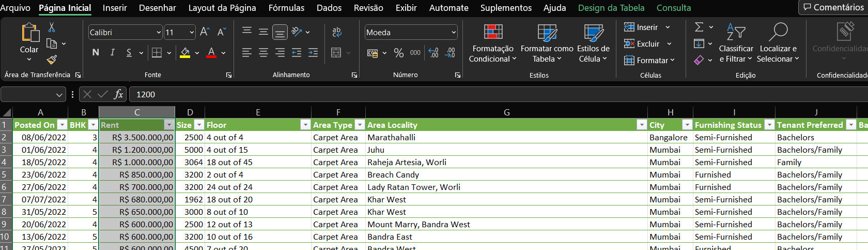The width and height of the screenshot is (868, 250).
Task: Expand the Area Locality filter dropdown
Action: [642, 125]
